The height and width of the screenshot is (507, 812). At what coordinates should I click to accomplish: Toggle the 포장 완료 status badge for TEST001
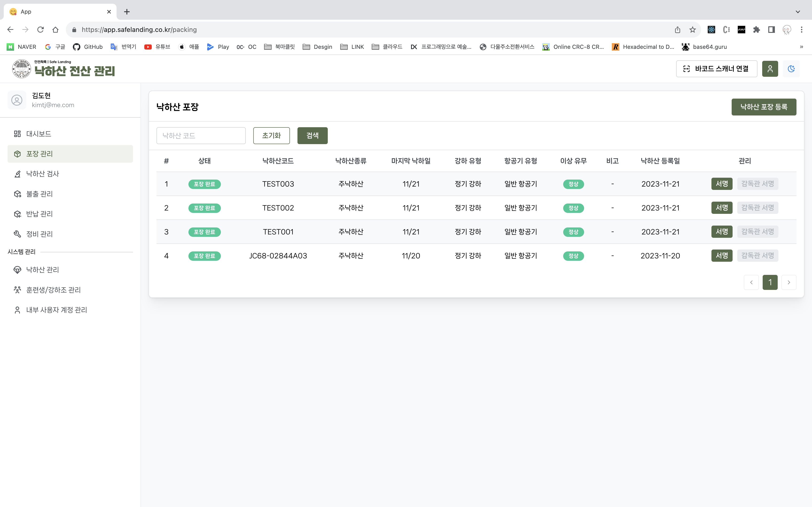[205, 232]
